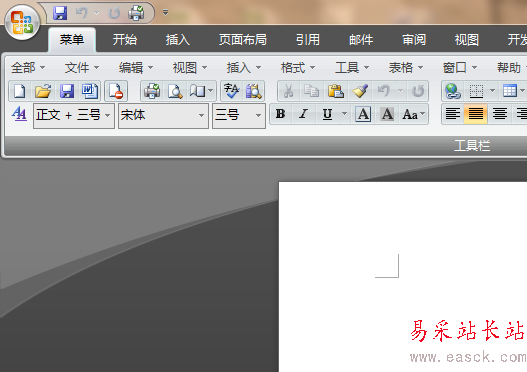Click into the document page
The height and width of the screenshot is (372, 527).
click(403, 277)
